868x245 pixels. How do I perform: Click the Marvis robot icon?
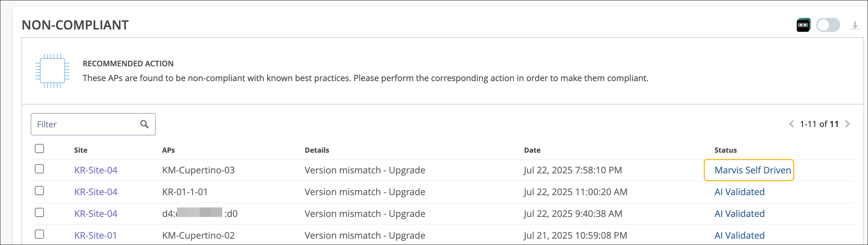[803, 25]
